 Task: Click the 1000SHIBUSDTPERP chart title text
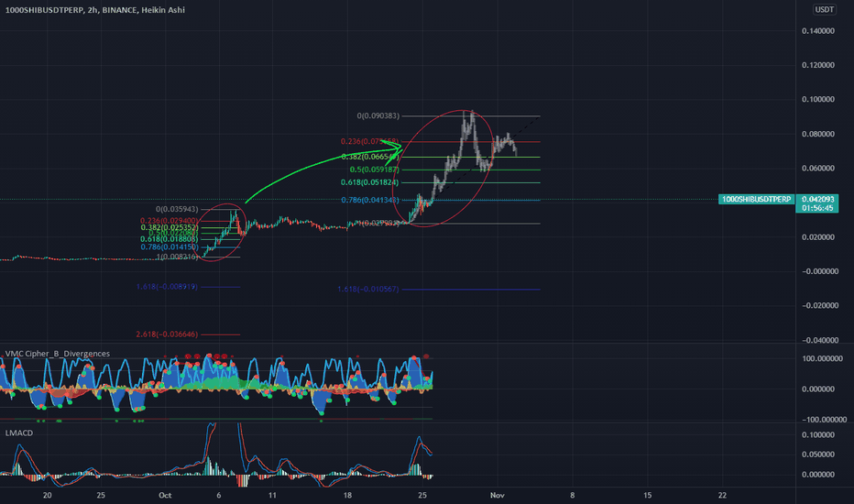[94, 10]
